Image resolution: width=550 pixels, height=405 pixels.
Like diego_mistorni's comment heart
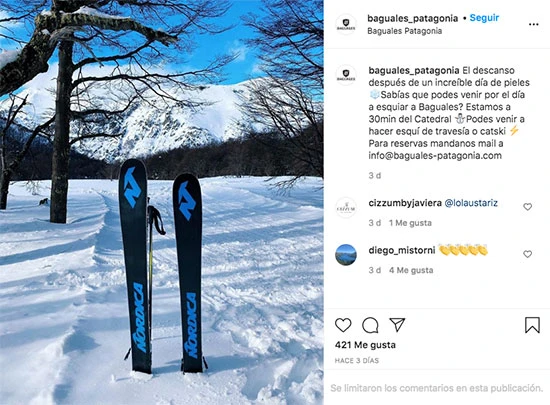[x=528, y=254]
